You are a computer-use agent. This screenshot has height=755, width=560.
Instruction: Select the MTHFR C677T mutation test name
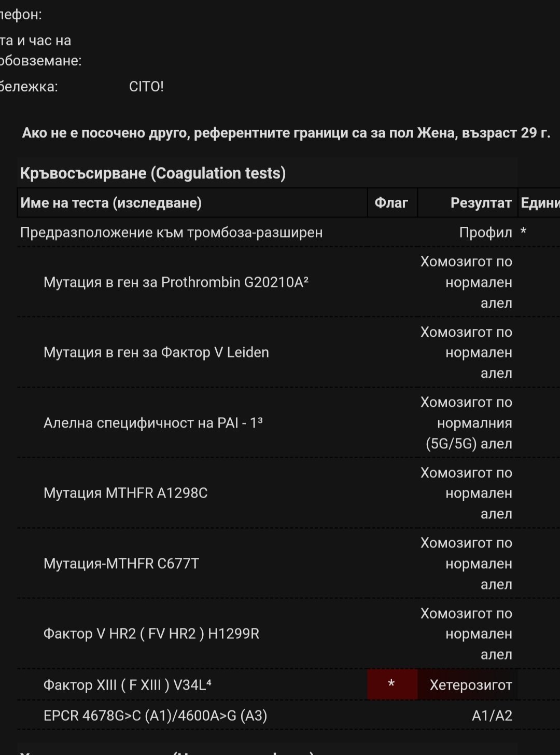[121, 563]
